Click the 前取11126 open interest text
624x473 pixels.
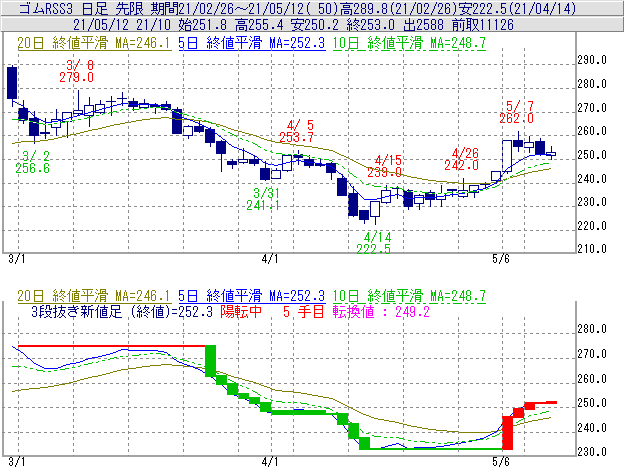483,25
